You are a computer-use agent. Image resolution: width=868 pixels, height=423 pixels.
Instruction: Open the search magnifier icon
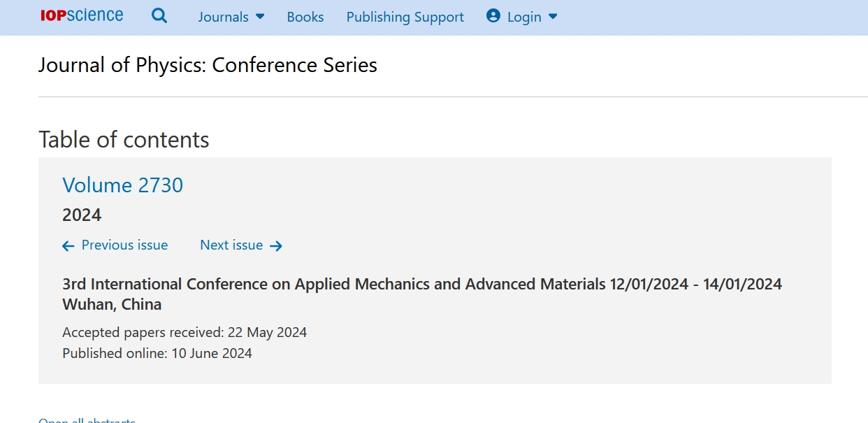click(159, 16)
